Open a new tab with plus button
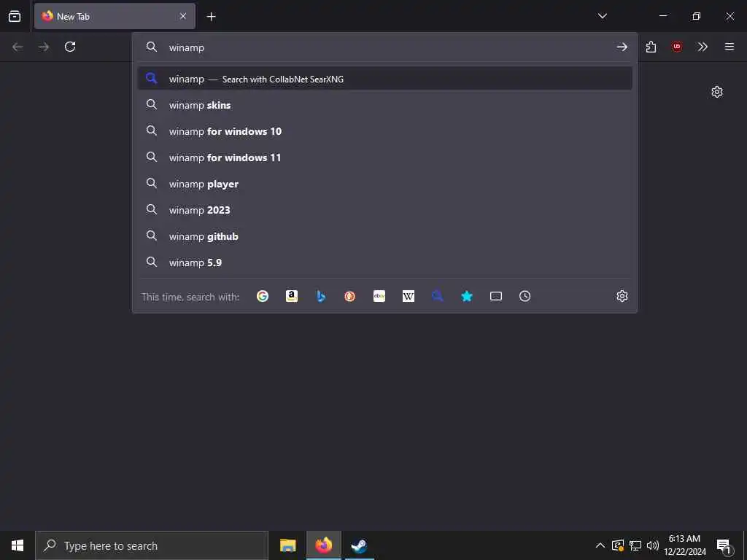This screenshot has width=747, height=560. coord(211,17)
